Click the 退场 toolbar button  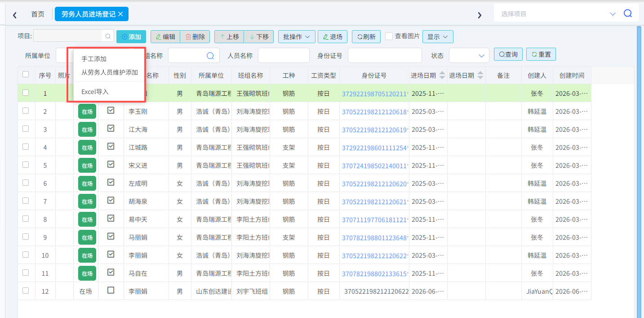click(333, 37)
